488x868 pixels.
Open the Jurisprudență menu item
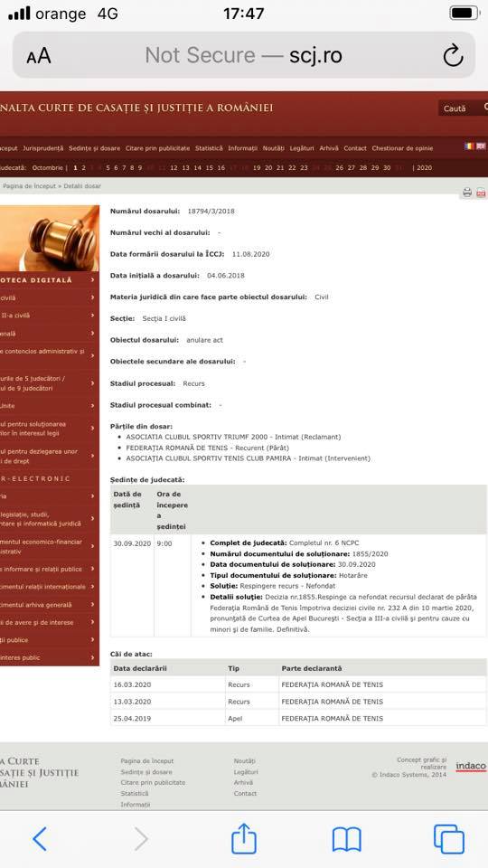pyautogui.click(x=43, y=148)
